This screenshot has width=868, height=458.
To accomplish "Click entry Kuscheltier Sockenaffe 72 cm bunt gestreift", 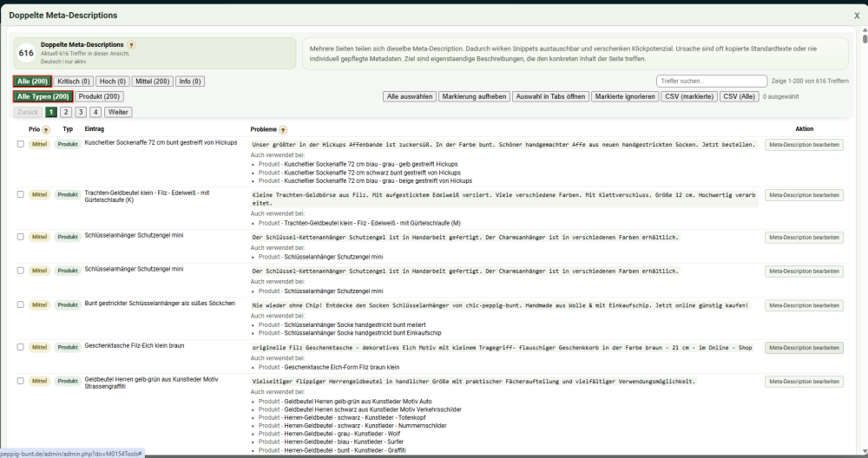I will (x=161, y=143).
